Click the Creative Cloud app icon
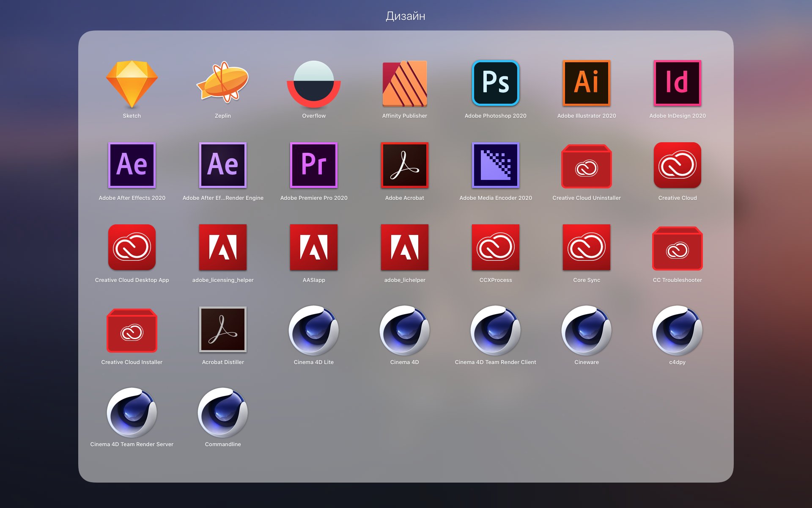 coord(678,165)
